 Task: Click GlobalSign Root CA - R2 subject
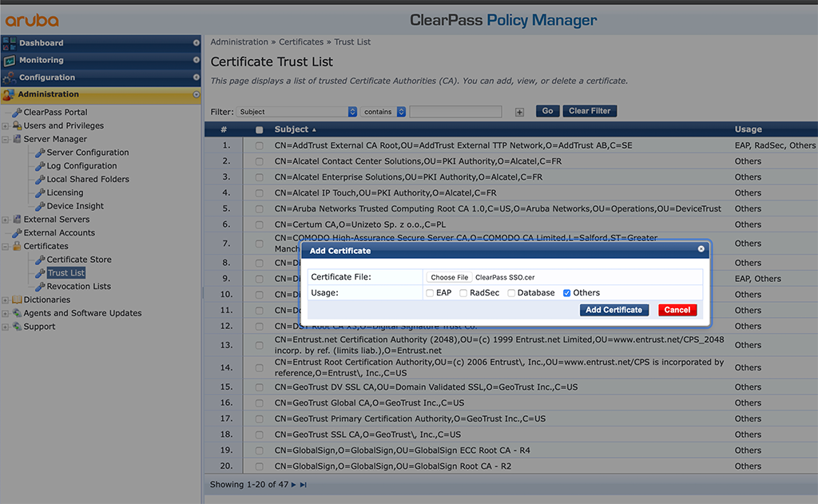pos(393,466)
